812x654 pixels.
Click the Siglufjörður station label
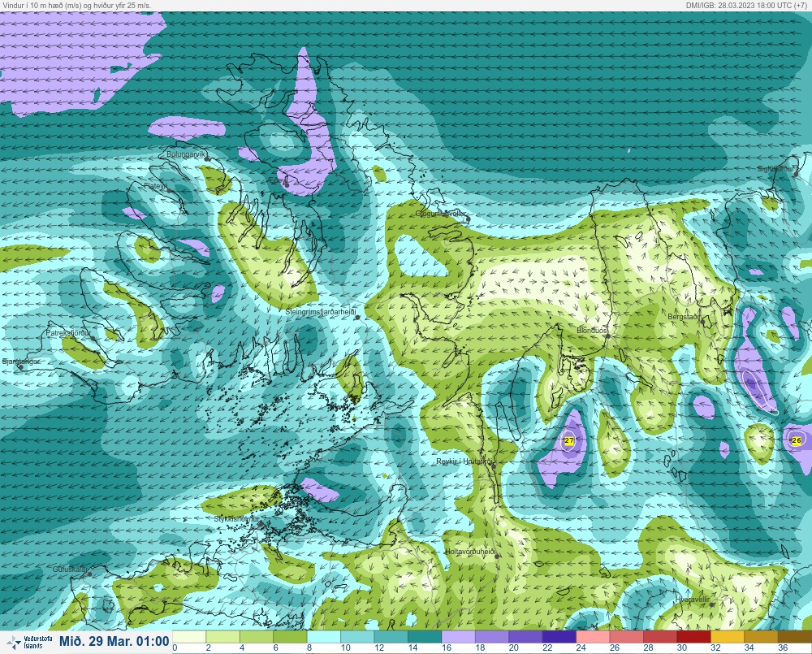pyautogui.click(x=775, y=169)
